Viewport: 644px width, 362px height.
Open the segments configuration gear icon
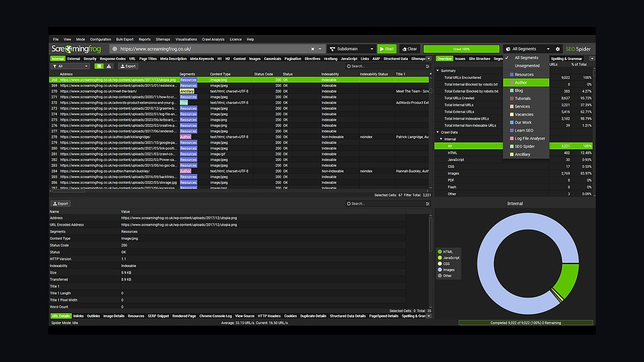coord(558,49)
